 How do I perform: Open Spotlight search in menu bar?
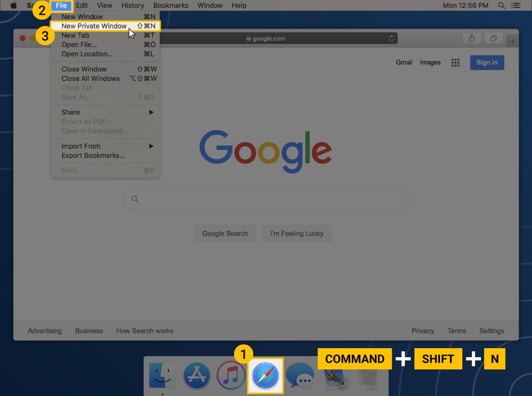pyautogui.click(x=501, y=5)
